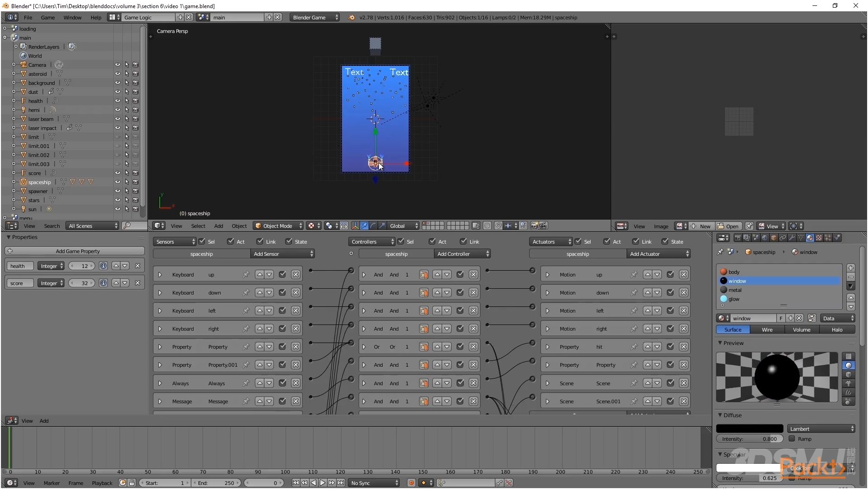The image size is (868, 489).
Task: Toggle renderability of background in outliner
Action: pos(135,83)
